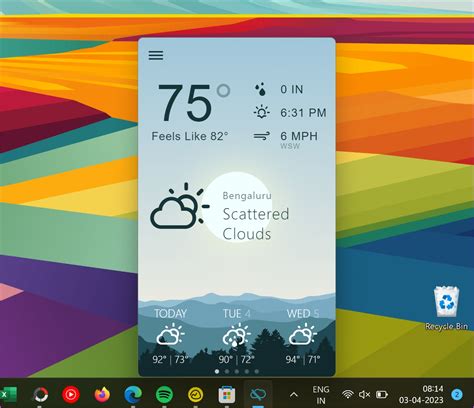Click the TUE 4 forecast label

tap(237, 314)
